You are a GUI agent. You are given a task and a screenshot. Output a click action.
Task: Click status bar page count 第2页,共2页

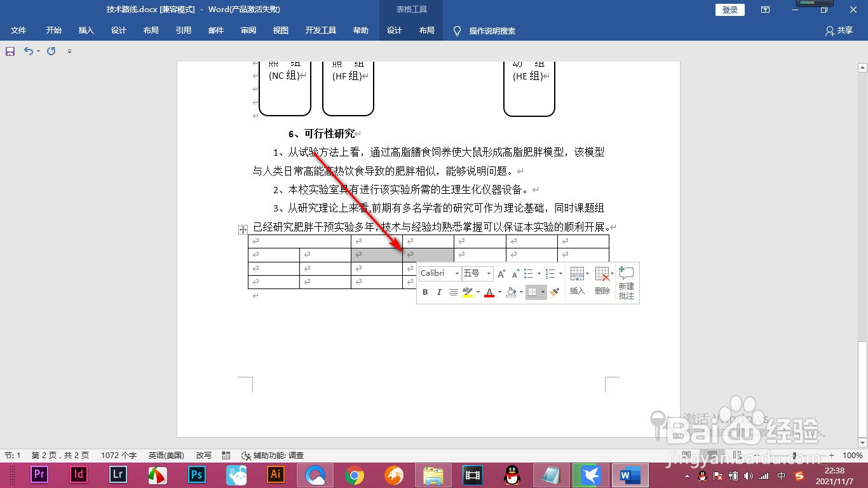tap(60, 456)
